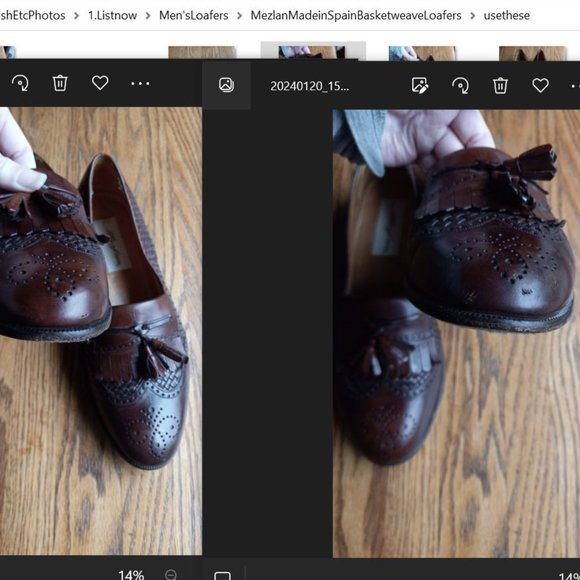Expand chevron after 1.Listnow breadcrumb

click(148, 16)
